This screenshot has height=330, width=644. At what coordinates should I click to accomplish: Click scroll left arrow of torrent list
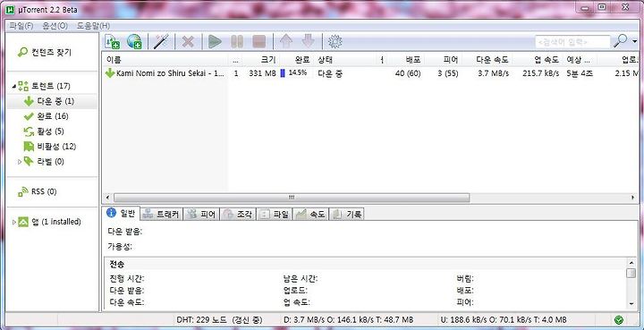click(x=107, y=198)
